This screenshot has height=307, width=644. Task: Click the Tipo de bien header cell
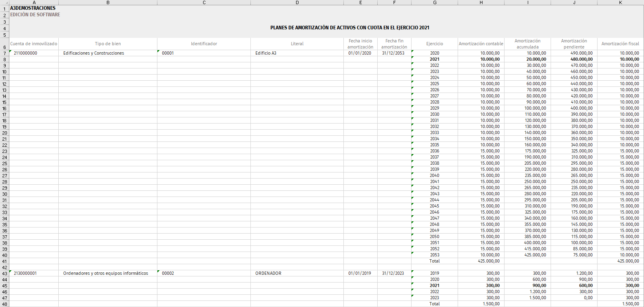[108, 44]
